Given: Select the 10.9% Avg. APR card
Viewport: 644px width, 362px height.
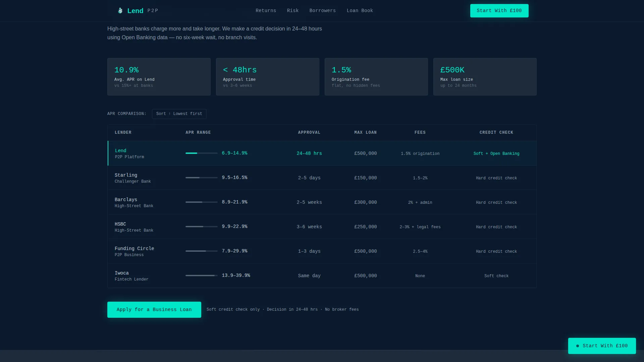Looking at the screenshot, I should pyautogui.click(x=159, y=77).
